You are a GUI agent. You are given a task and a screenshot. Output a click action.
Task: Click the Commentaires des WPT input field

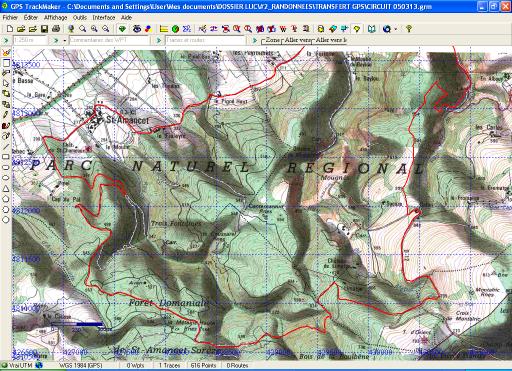click(109, 40)
